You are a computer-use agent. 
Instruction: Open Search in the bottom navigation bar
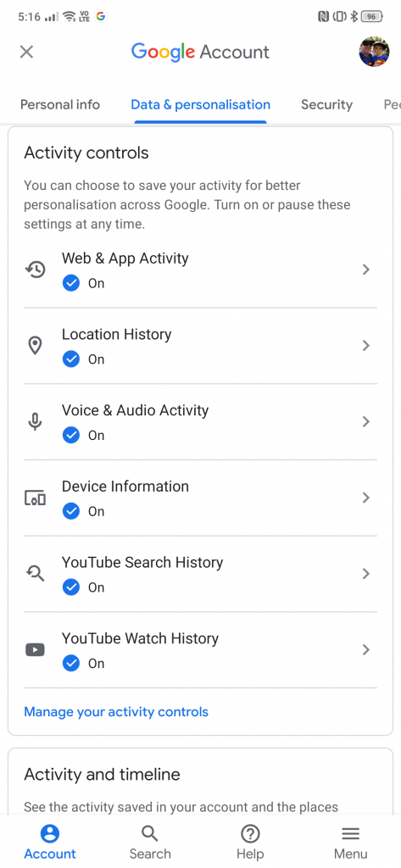(150, 842)
